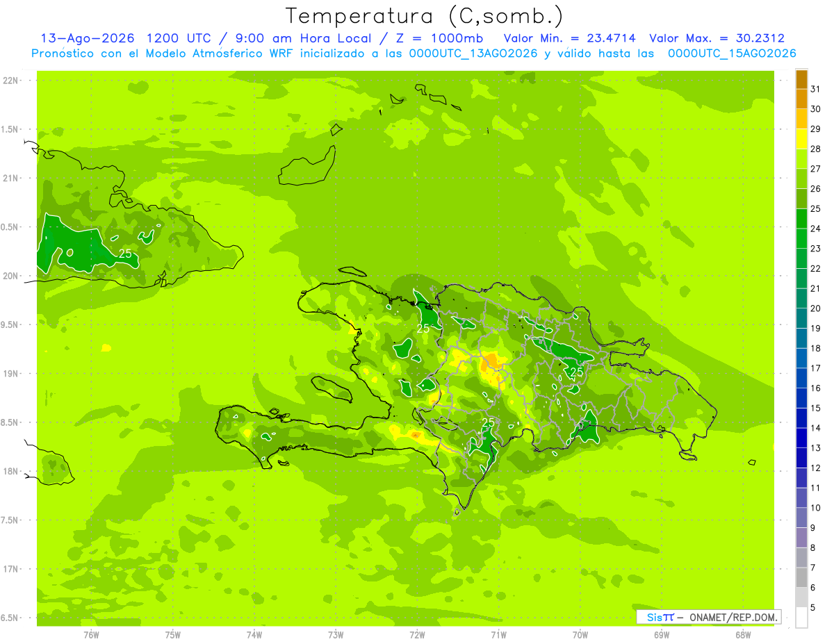Pick the color bar segment between 9 and 10
Screen dimensions: 834x644
tap(801, 518)
